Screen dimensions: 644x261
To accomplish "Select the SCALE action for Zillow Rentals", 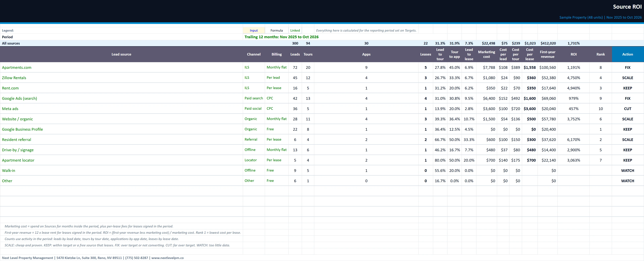I will 628,78.
